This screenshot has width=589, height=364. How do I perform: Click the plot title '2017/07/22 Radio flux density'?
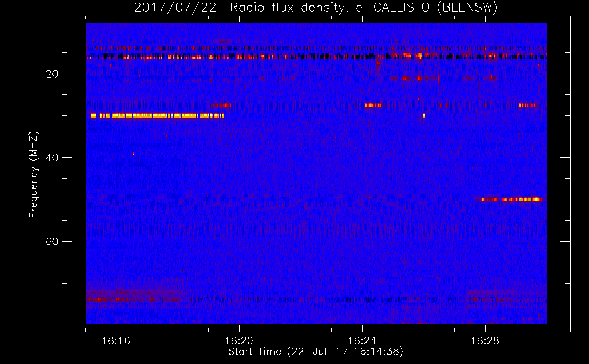pyautogui.click(x=240, y=8)
